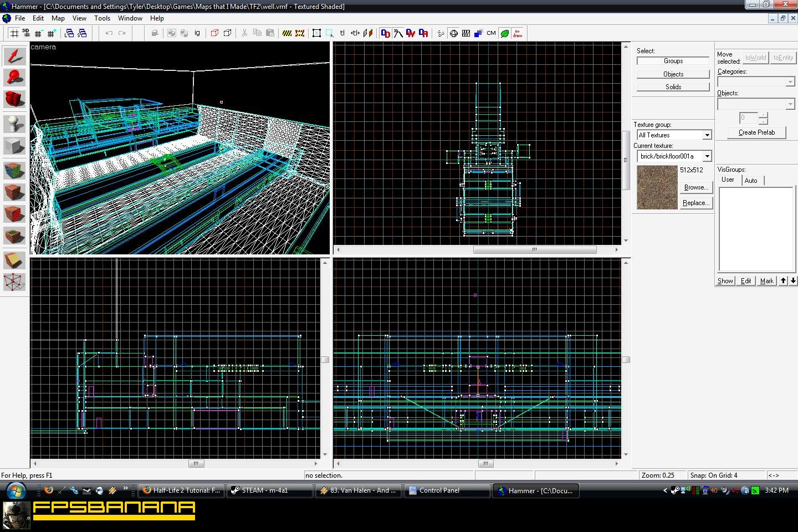
Task: Click the top view horizontal scrollbar thumb
Action: pyautogui.click(x=535, y=249)
